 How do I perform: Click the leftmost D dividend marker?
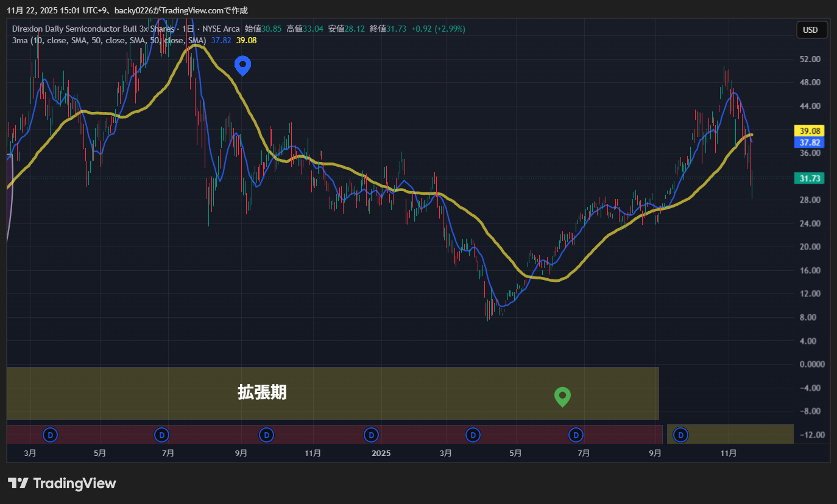(51, 435)
